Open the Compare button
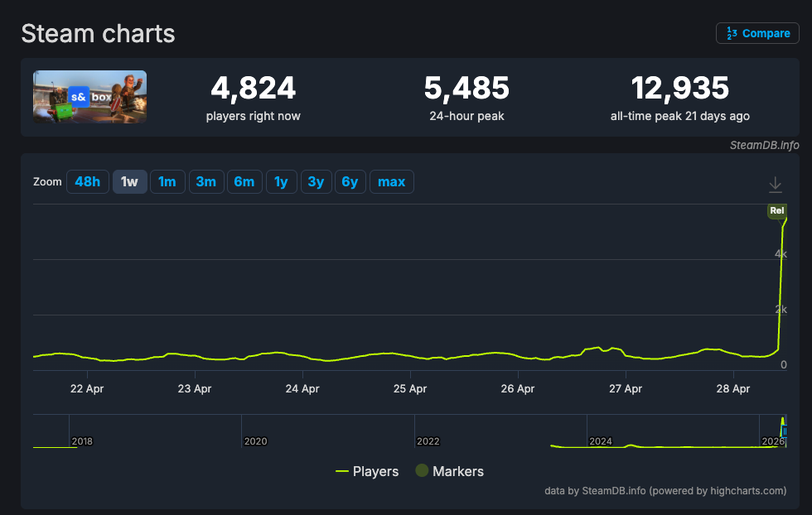The height and width of the screenshot is (515, 812). (x=757, y=33)
